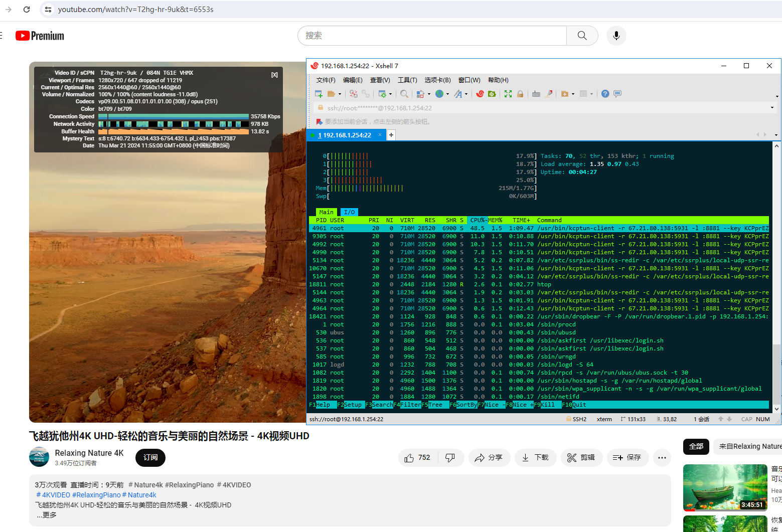Image resolution: width=782 pixels, height=532 pixels.
Task: Launch Xftp green folder icon in toolbar
Action: click(492, 94)
